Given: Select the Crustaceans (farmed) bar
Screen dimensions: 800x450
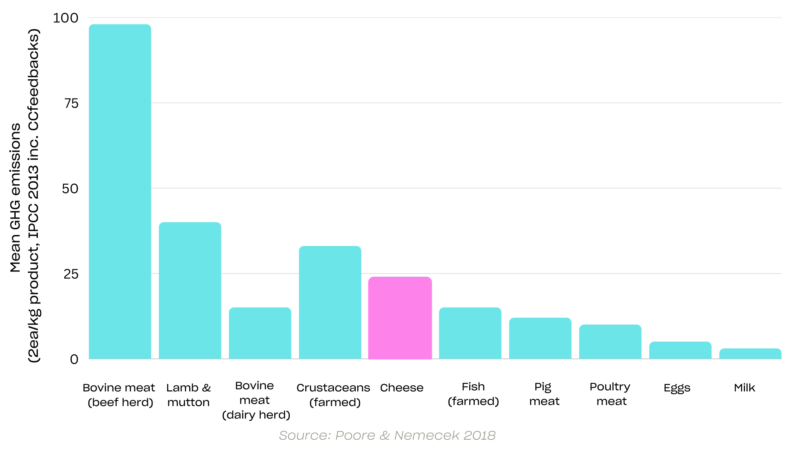Looking at the screenshot, I should point(330,302).
